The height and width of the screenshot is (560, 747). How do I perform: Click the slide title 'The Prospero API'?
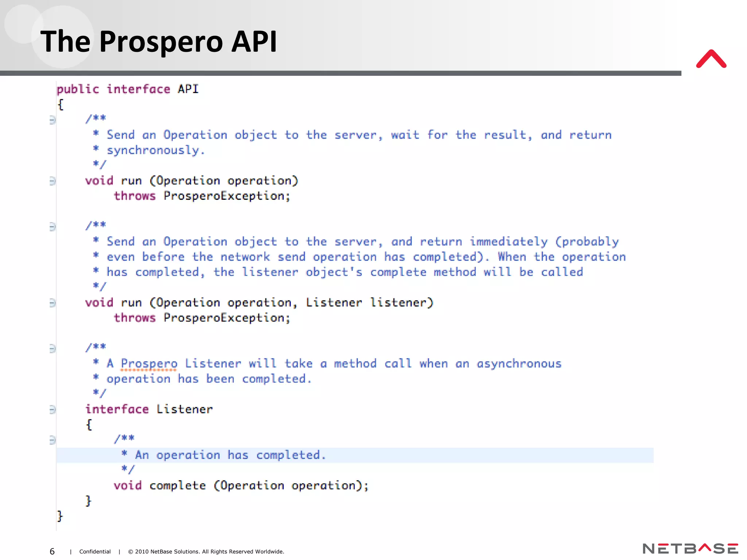click(159, 42)
